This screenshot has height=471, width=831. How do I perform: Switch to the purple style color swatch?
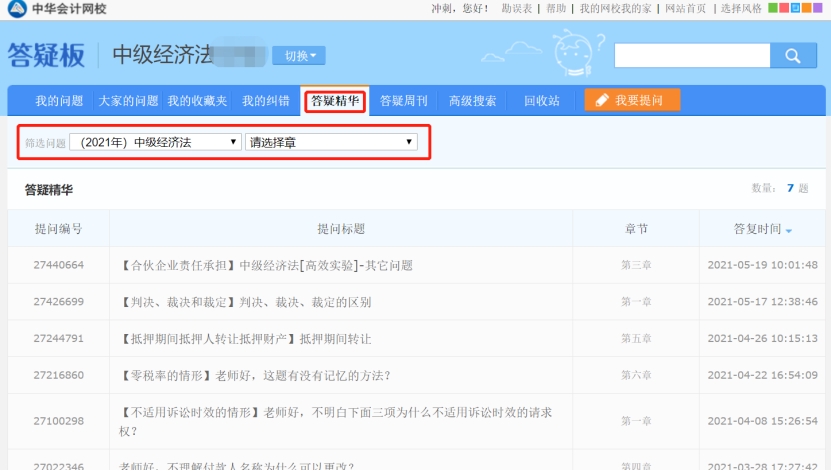click(818, 8)
